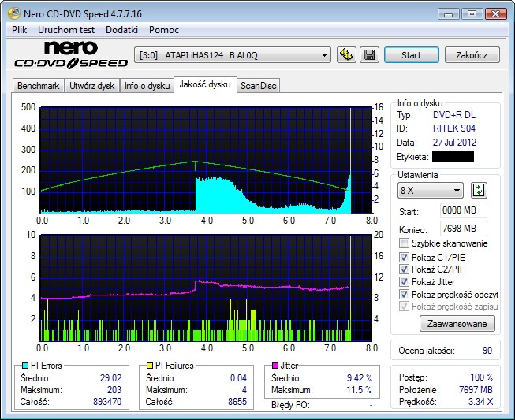The height and width of the screenshot is (420, 515).
Task: Click the Start button
Action: pos(411,55)
